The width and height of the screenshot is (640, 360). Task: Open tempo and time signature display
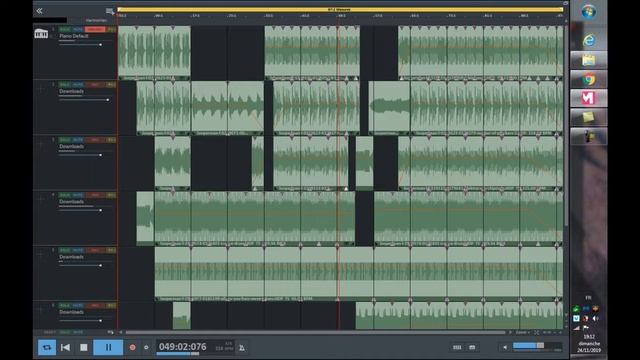point(224,346)
